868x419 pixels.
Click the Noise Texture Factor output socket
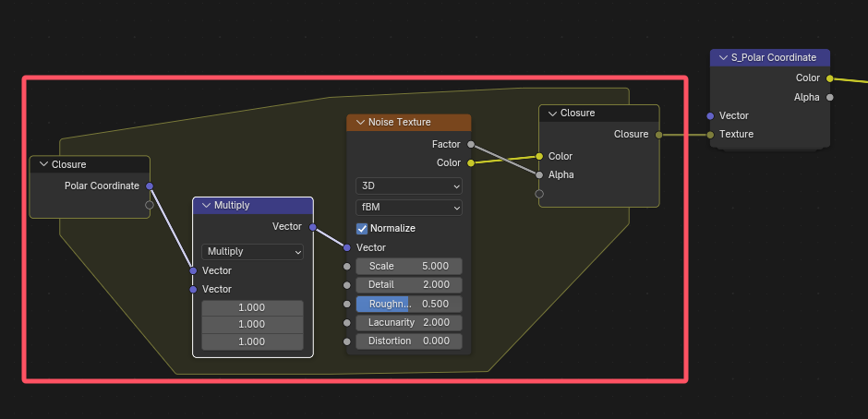(x=471, y=145)
